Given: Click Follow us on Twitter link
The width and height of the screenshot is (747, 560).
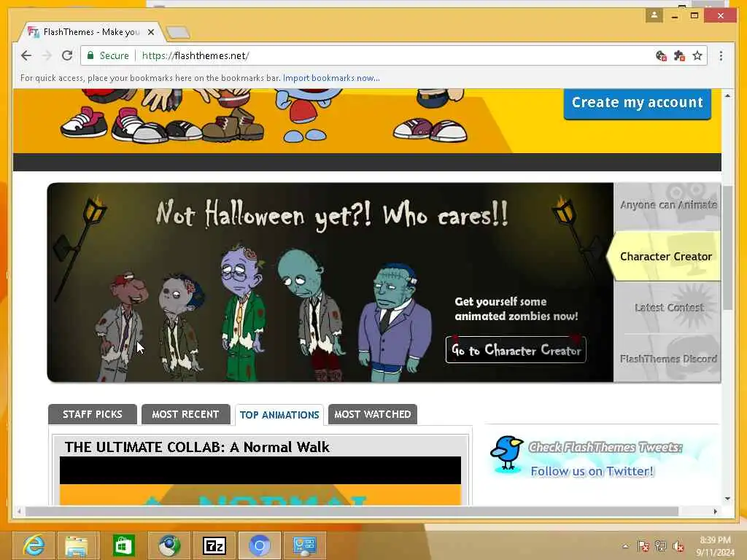Looking at the screenshot, I should click(592, 472).
